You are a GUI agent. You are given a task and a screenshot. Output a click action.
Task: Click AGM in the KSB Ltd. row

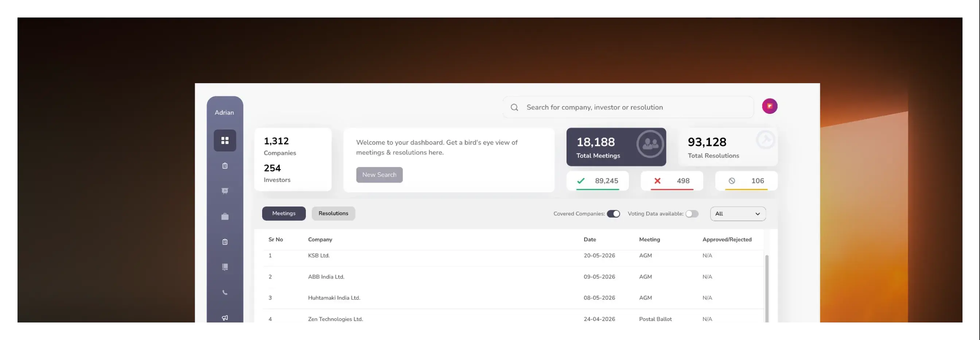coord(645,255)
